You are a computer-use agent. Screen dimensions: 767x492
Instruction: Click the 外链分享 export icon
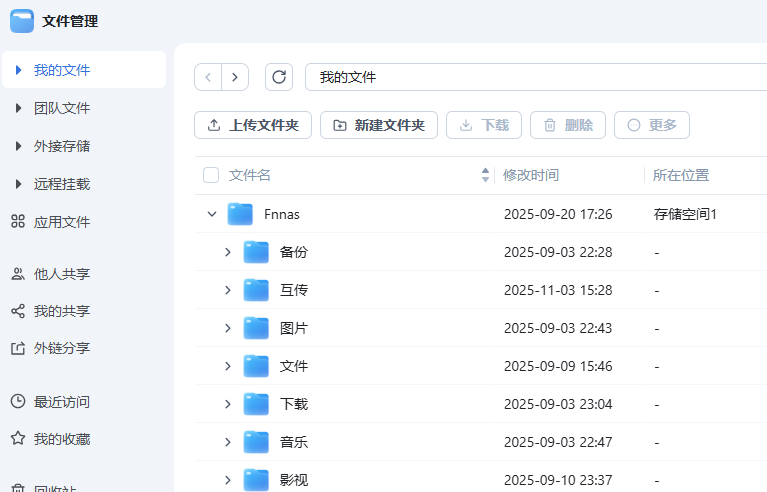18,348
